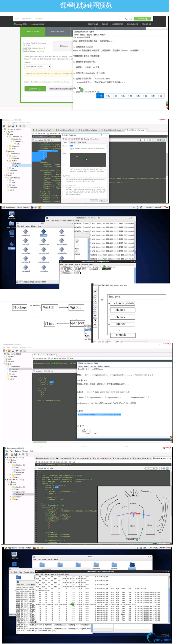Open the Installation Instructions link
This screenshot has height=644, width=173.
pos(41,82)
